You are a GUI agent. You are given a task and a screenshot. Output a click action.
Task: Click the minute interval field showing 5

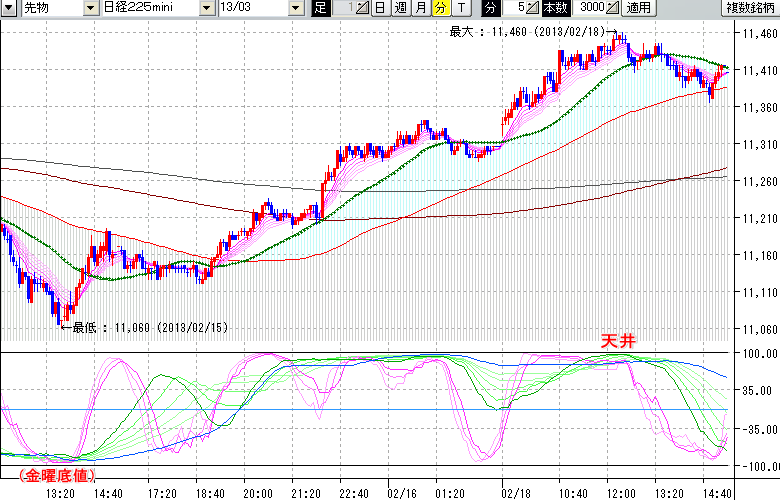pos(518,8)
